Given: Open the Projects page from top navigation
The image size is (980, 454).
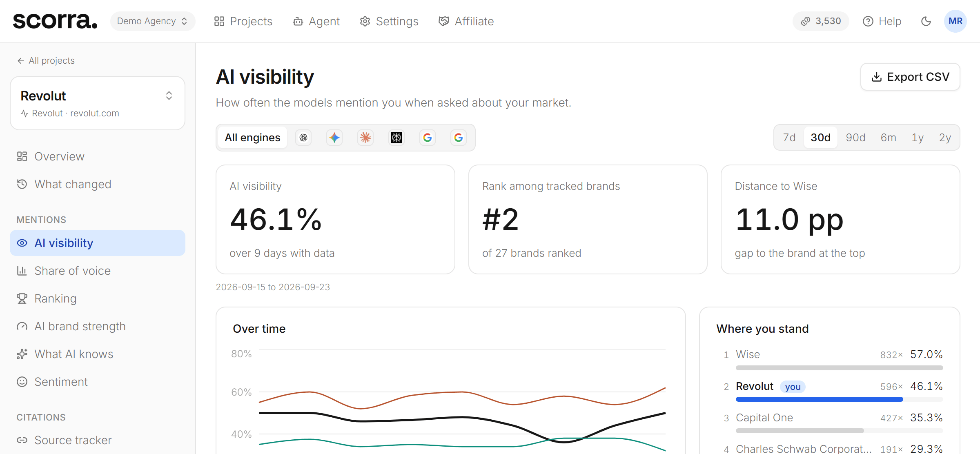Looking at the screenshot, I should (243, 21).
